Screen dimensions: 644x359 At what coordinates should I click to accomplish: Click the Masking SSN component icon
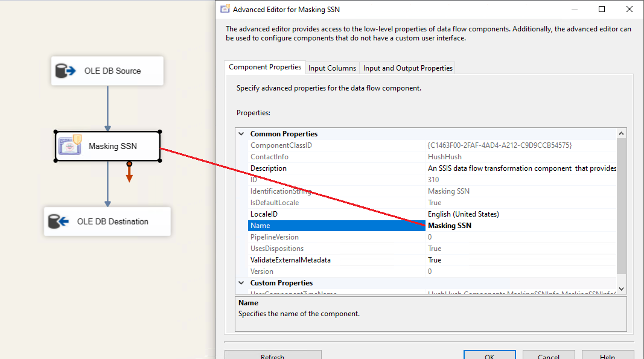coord(70,145)
